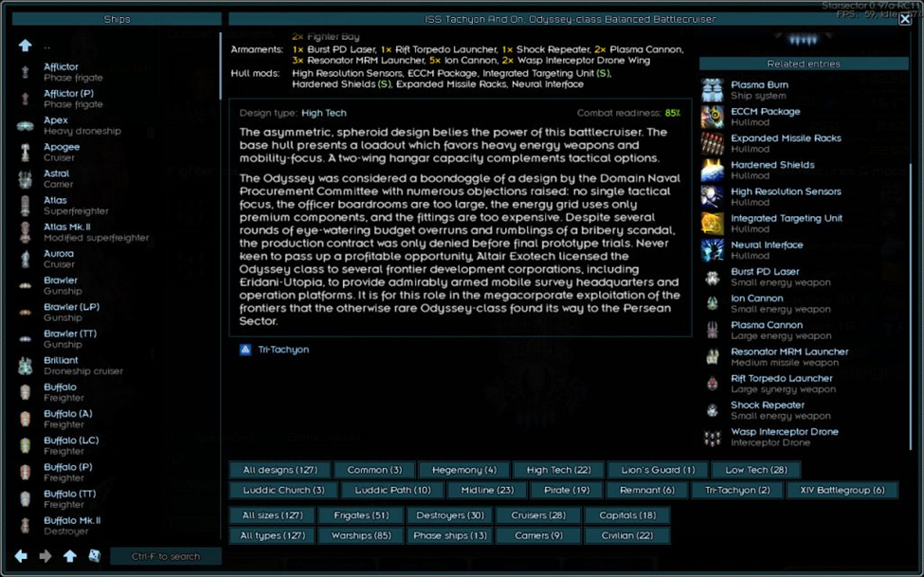
Task: Select the All designs (127) filter
Action: pyautogui.click(x=280, y=470)
